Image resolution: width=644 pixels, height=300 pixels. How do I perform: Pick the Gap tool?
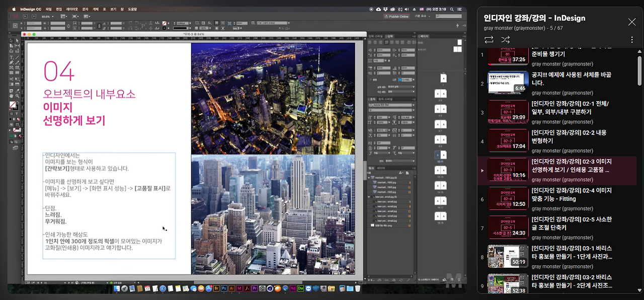click(x=17, y=45)
